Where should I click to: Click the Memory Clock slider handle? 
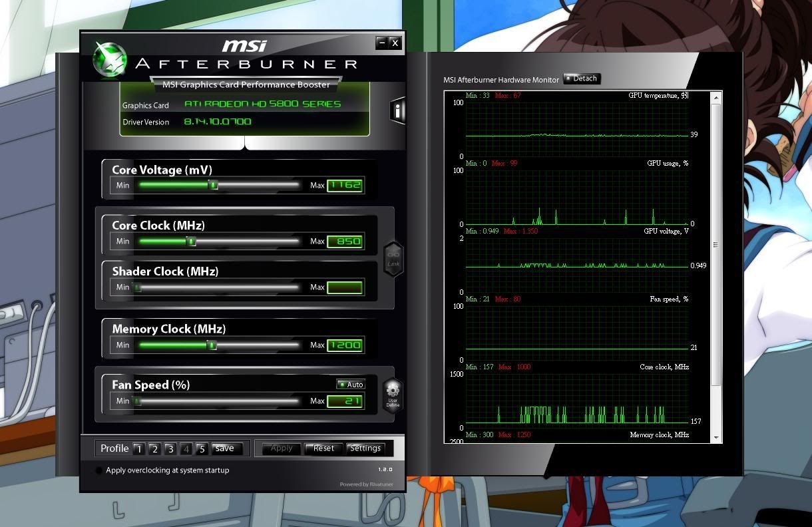pos(212,345)
